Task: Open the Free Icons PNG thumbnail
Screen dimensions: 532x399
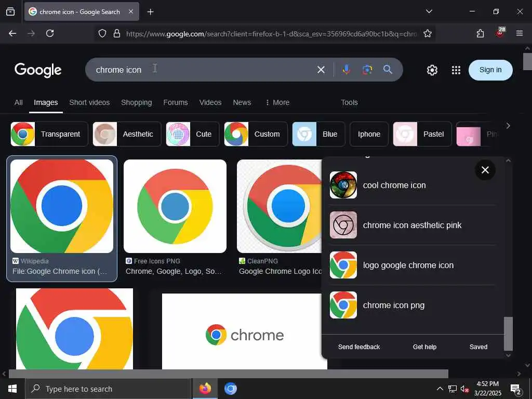Action: pos(175,206)
